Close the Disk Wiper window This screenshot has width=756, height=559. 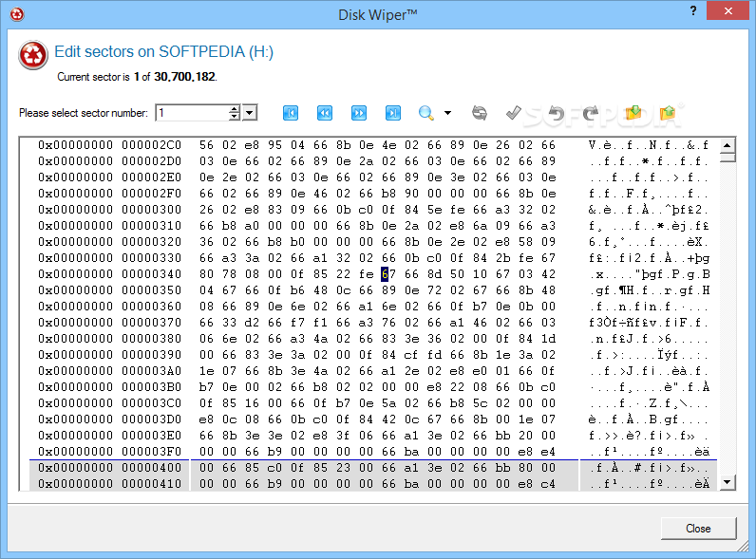tap(728, 10)
